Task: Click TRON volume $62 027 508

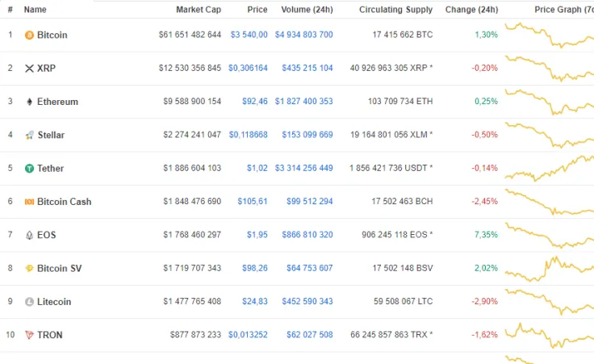Action: click(x=309, y=335)
